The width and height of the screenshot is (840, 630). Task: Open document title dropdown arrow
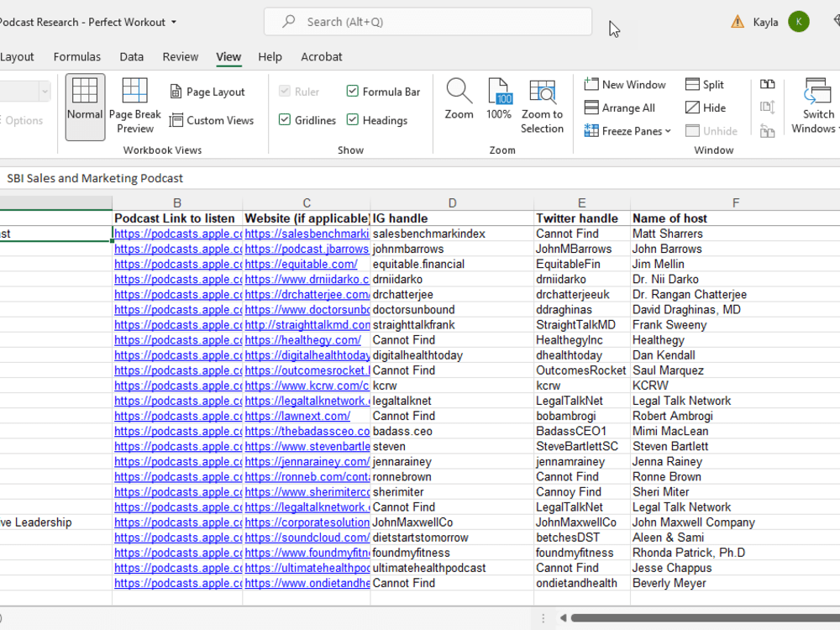click(174, 23)
